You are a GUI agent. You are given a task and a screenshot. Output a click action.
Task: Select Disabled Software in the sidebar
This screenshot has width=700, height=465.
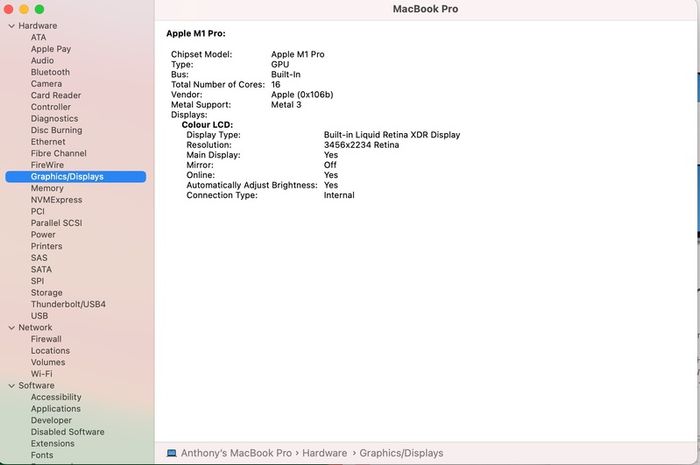click(68, 432)
